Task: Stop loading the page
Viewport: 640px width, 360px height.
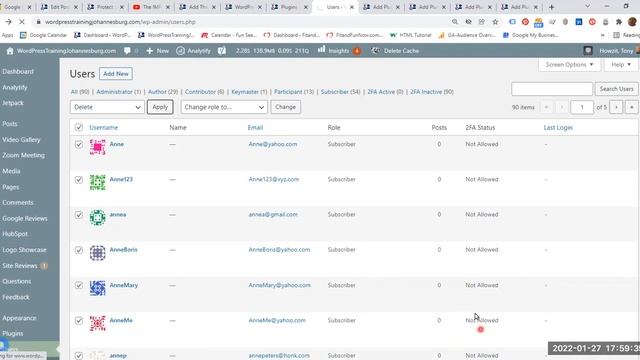Action: pyautogui.click(x=22, y=22)
